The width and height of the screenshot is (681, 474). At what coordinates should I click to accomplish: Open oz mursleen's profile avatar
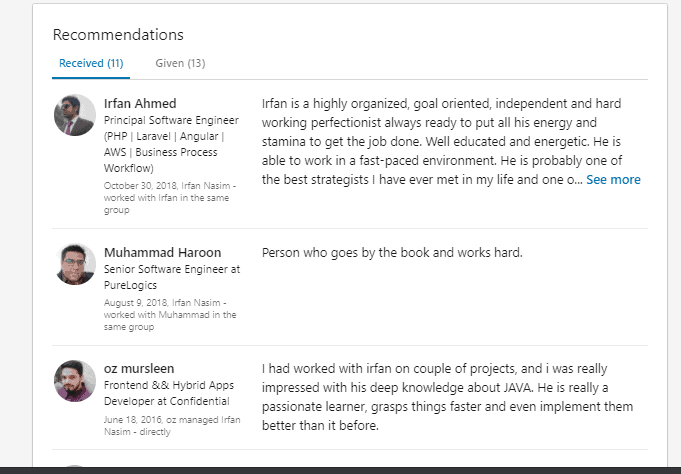point(75,381)
